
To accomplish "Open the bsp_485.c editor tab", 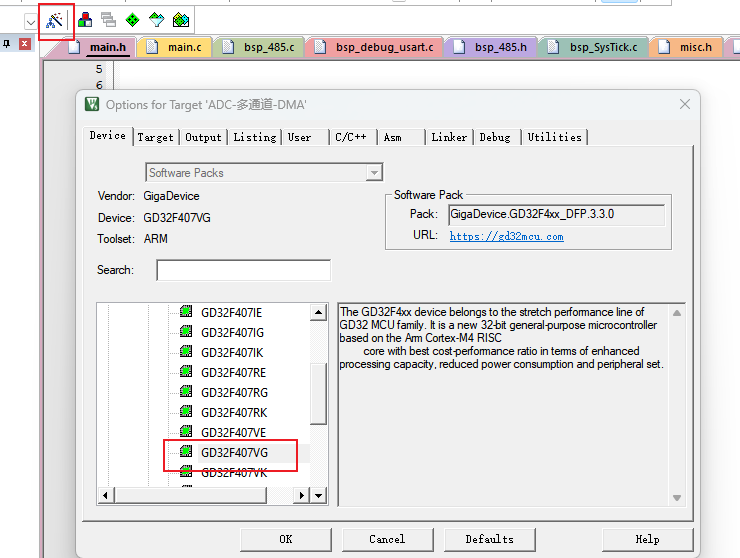I will 260,47.
